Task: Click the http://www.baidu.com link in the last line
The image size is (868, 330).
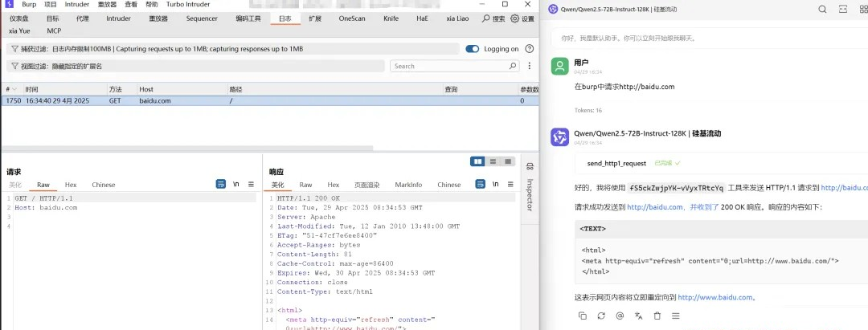Action: 716,297
